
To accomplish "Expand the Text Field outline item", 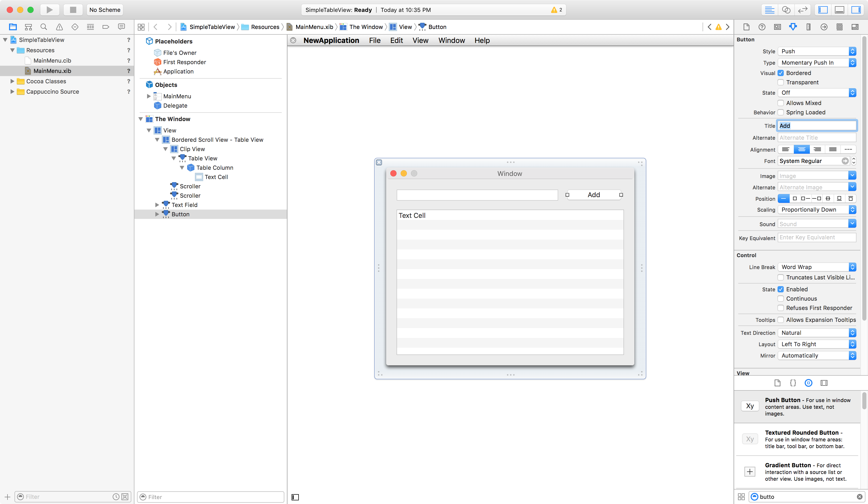I will pyautogui.click(x=157, y=205).
